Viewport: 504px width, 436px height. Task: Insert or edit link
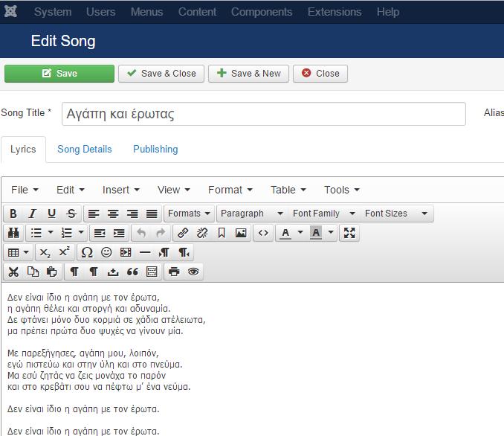click(x=183, y=233)
